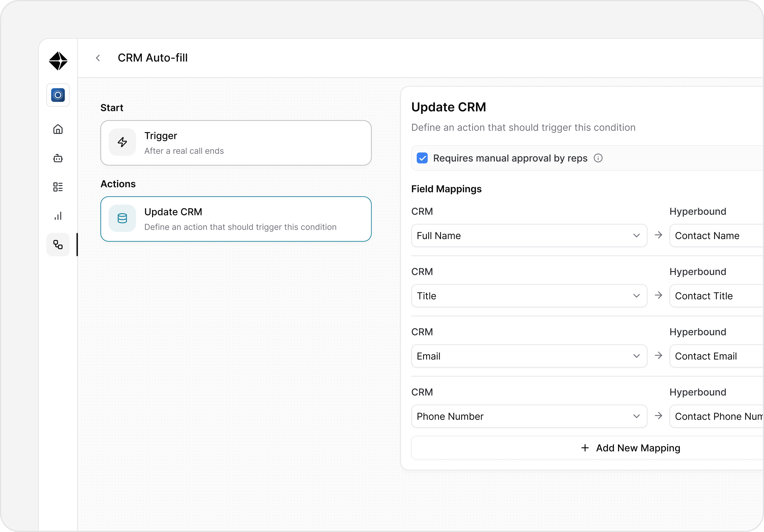Open the Full Name CRM dropdown
Viewport: 764px width, 532px height.
529,236
